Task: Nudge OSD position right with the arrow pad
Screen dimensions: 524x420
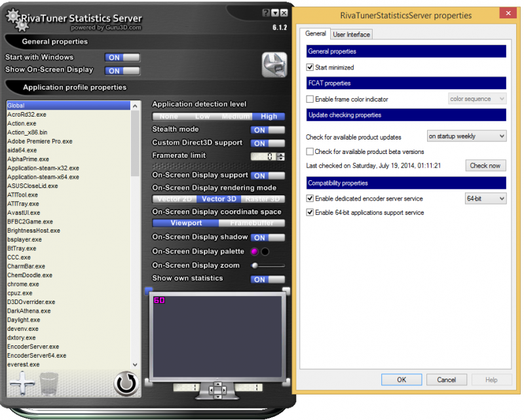Action: pos(224,390)
